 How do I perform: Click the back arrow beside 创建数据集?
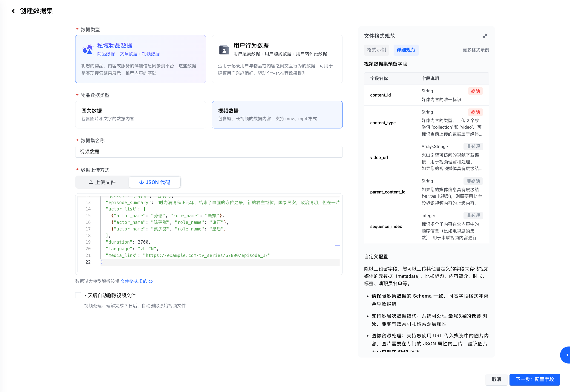coord(13,11)
